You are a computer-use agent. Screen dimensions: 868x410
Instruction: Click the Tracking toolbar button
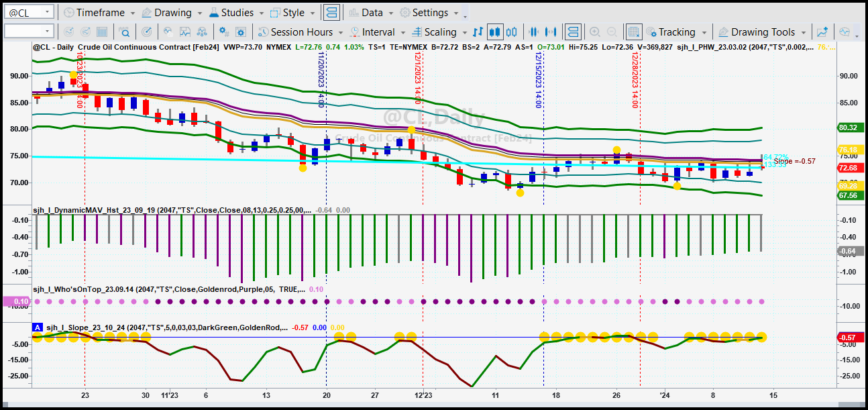click(x=676, y=32)
